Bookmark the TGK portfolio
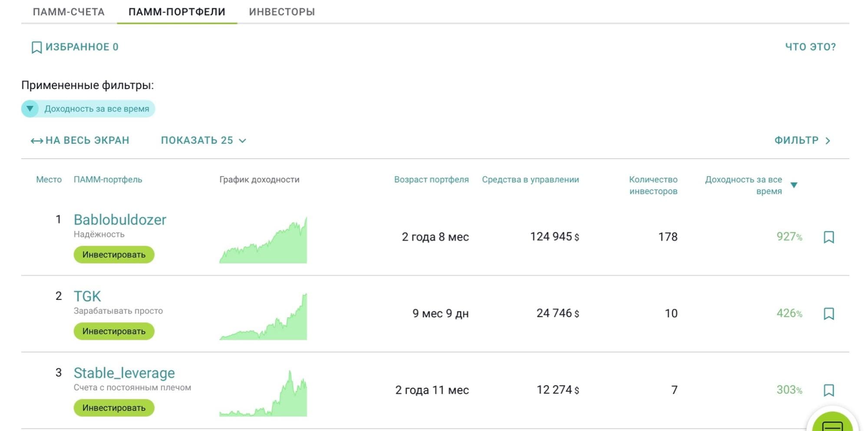This screenshot has height=431, width=868. click(828, 313)
